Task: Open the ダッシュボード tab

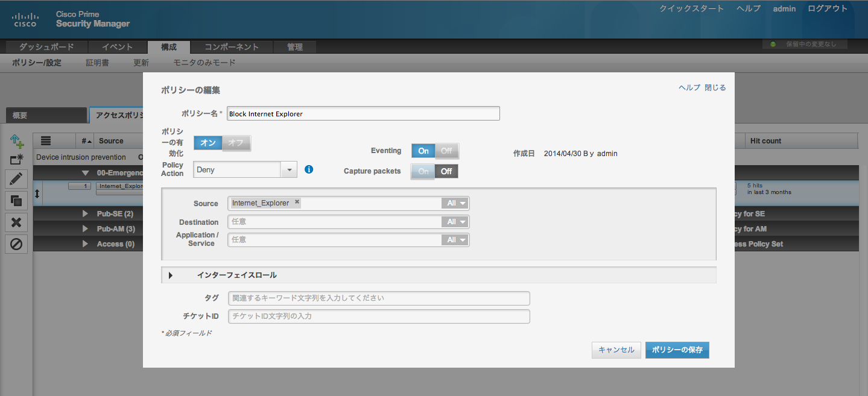Action: (x=46, y=47)
